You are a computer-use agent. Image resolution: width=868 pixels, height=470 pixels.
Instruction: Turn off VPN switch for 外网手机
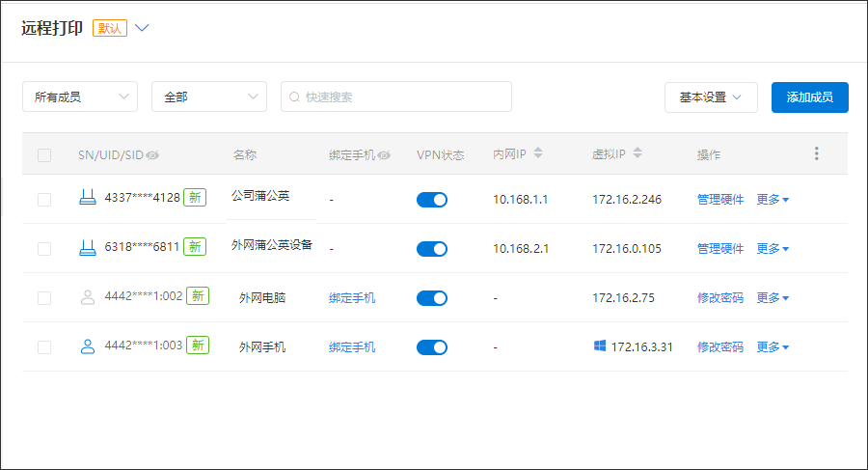(x=432, y=347)
